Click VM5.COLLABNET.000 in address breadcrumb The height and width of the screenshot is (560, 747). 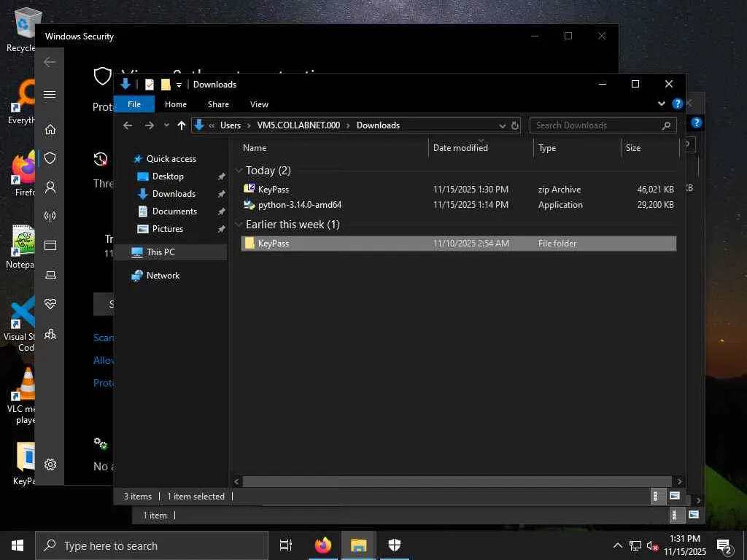coord(298,125)
